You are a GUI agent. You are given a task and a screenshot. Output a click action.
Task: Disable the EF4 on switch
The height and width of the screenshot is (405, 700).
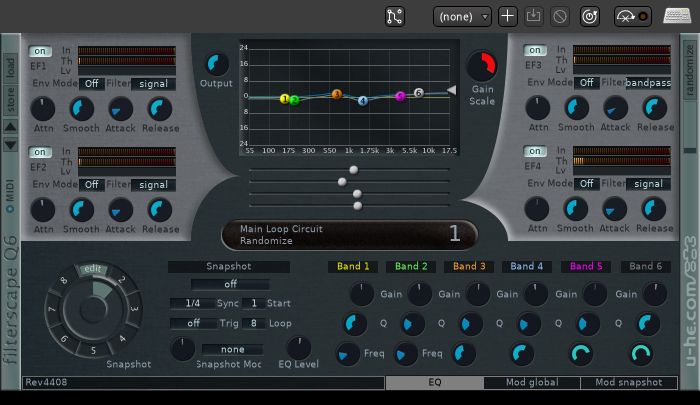(x=536, y=152)
